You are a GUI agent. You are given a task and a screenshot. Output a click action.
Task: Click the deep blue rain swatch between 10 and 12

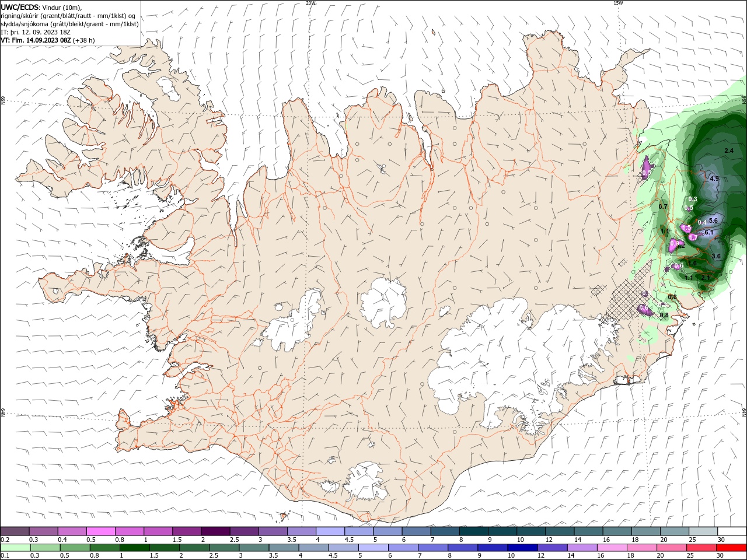click(x=522, y=548)
